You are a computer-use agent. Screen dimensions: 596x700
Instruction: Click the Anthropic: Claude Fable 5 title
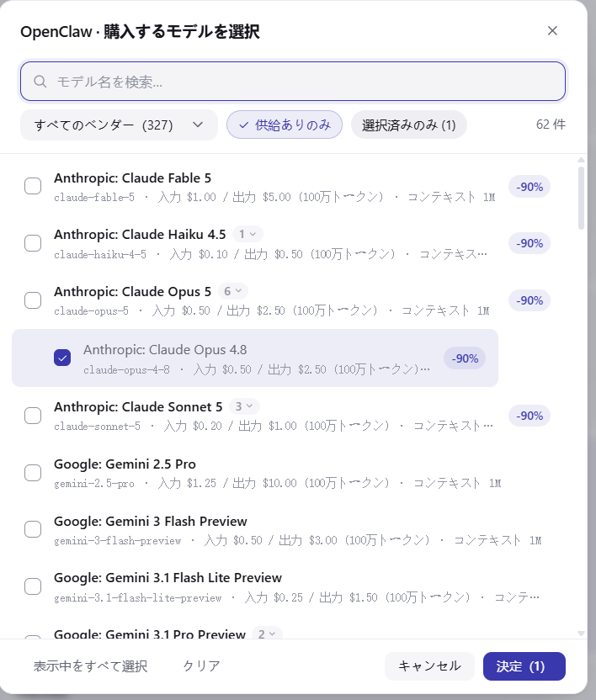(x=133, y=178)
